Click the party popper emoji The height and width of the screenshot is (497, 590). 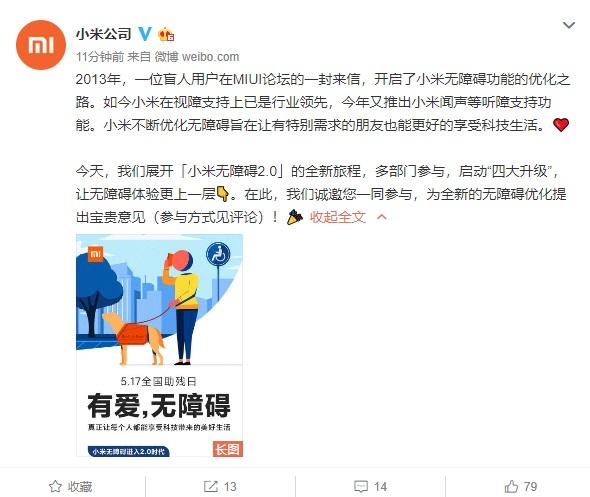(x=295, y=217)
